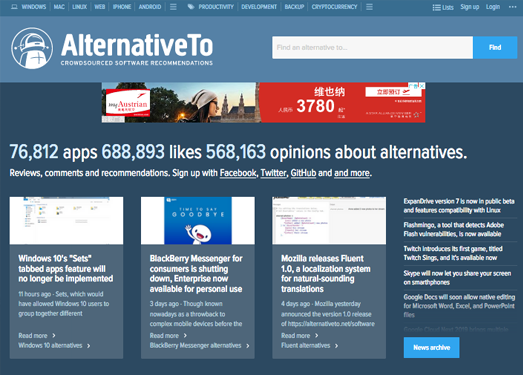Screen dimensions: 523x375
Task: Open the three-dots more menu
Action: coord(513,7)
